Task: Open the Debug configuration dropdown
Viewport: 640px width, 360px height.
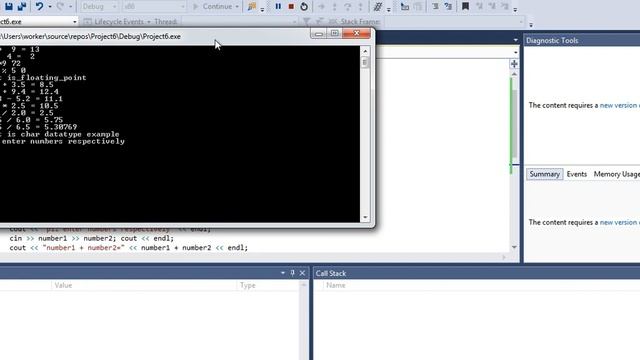Action: [x=99, y=7]
